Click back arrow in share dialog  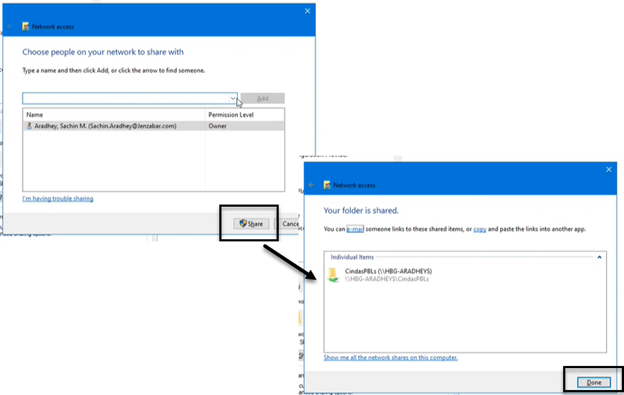(10, 27)
